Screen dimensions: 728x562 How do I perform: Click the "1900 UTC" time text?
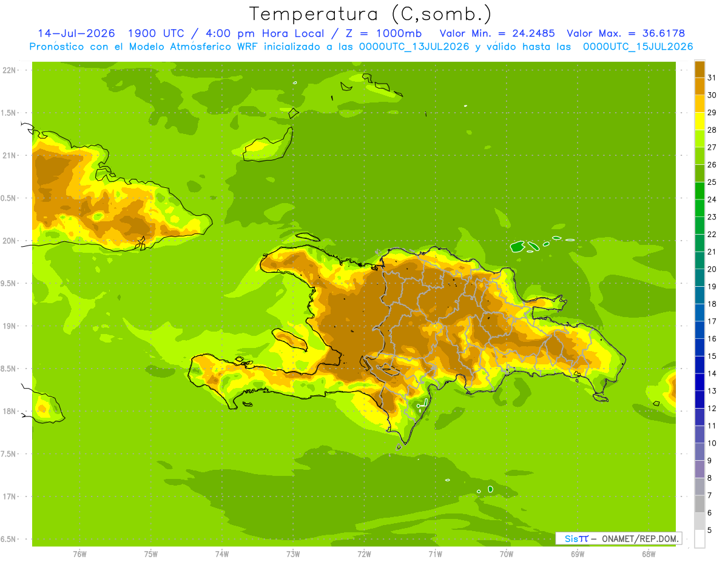(157, 33)
